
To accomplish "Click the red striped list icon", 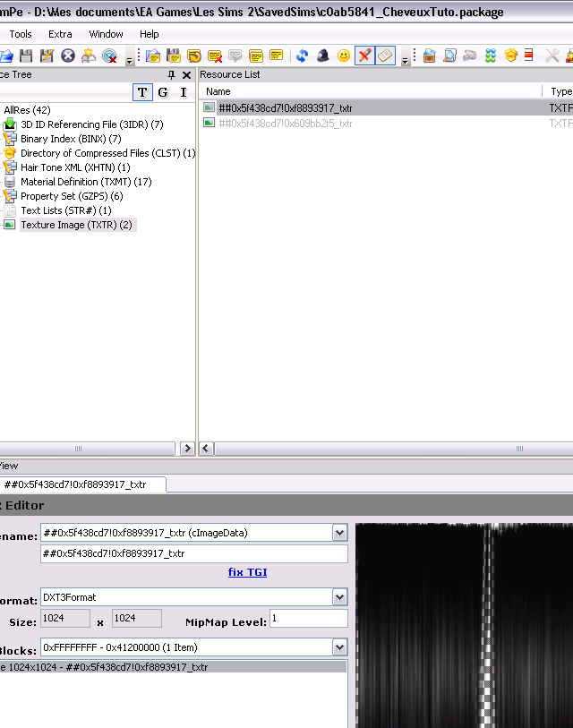I will point(529,55).
